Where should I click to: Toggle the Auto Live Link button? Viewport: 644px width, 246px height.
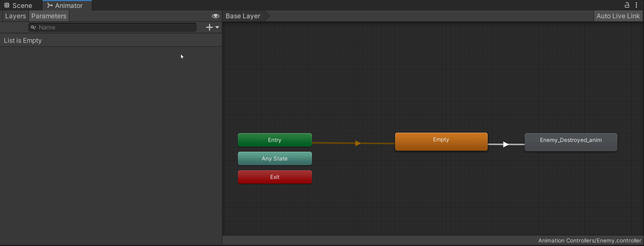618,16
